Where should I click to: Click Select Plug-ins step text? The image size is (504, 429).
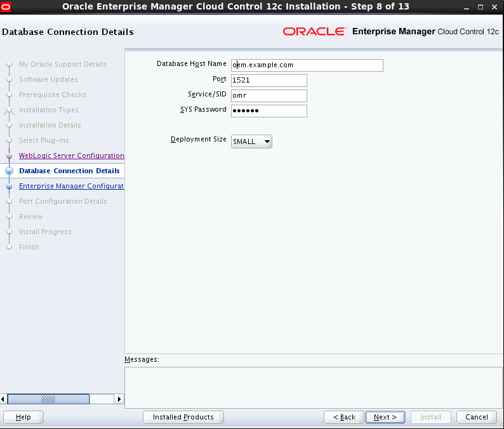point(44,140)
